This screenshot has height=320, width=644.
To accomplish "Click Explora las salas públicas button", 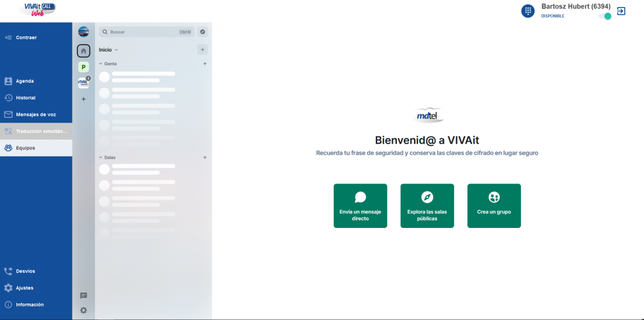I will [427, 206].
